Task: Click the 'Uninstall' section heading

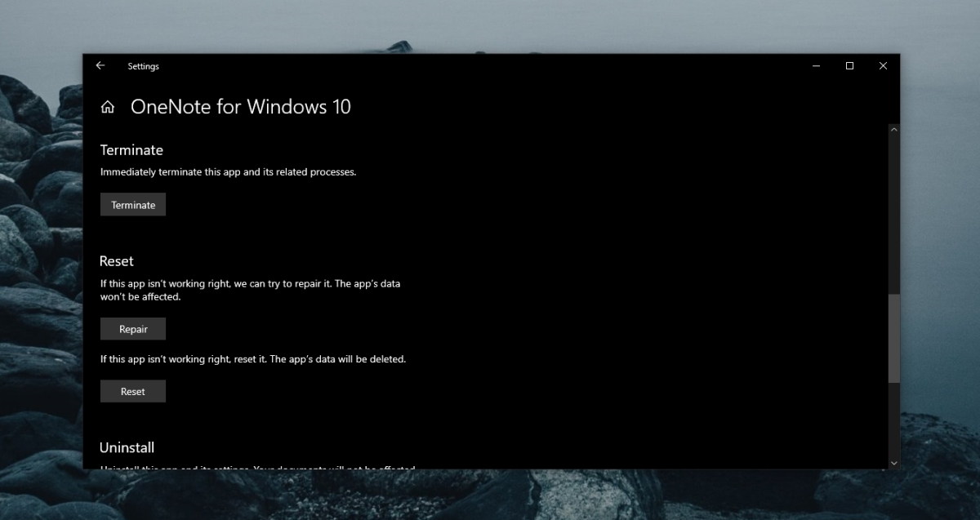Action: tap(127, 447)
